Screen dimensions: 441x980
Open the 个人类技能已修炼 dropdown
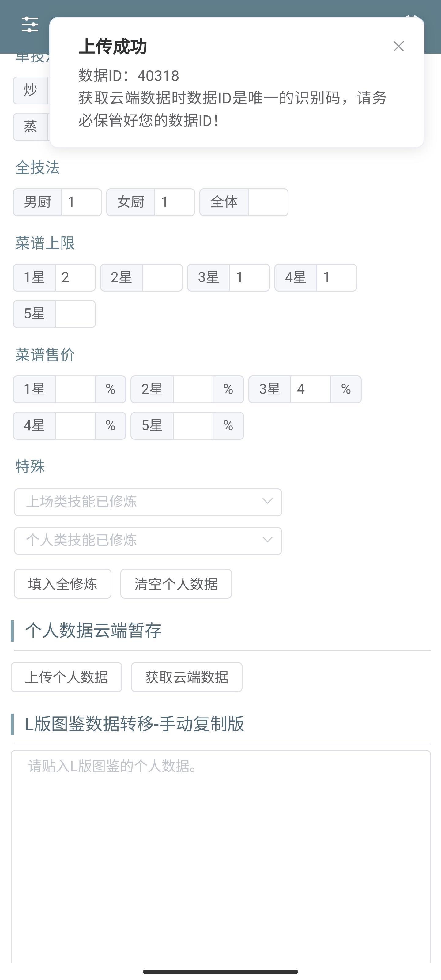click(148, 541)
